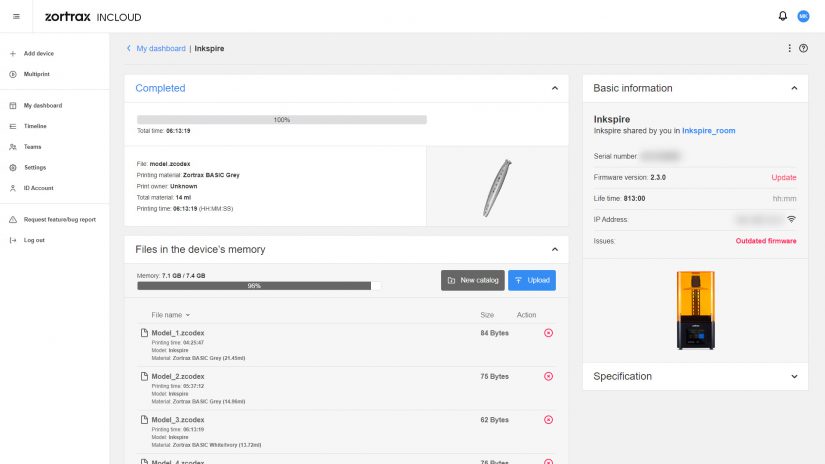This screenshot has height=464, width=825.
Task: Click the 62 Bytes size value
Action: click(x=494, y=420)
